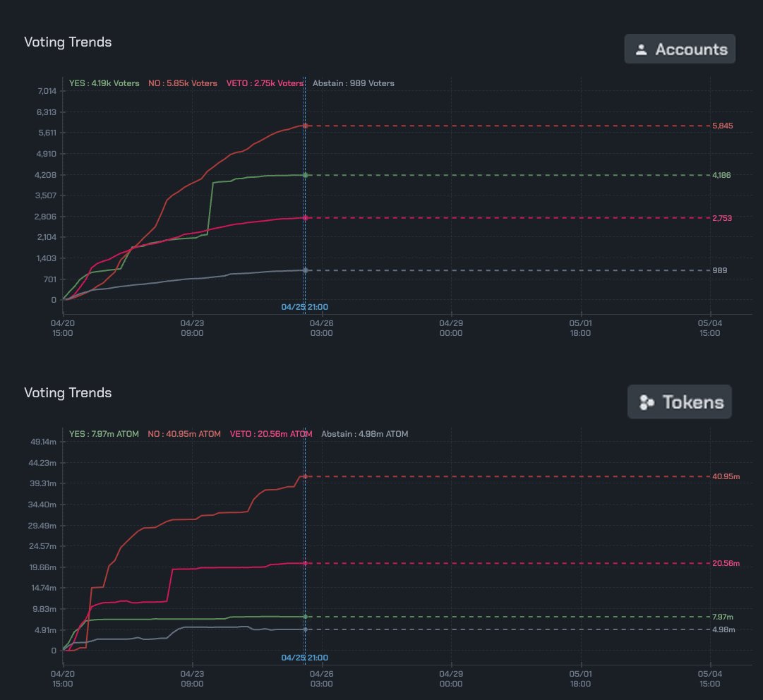Image resolution: width=763 pixels, height=700 pixels.
Task: Toggle the YES : 4.19k Voters legend entry
Action: [x=104, y=83]
